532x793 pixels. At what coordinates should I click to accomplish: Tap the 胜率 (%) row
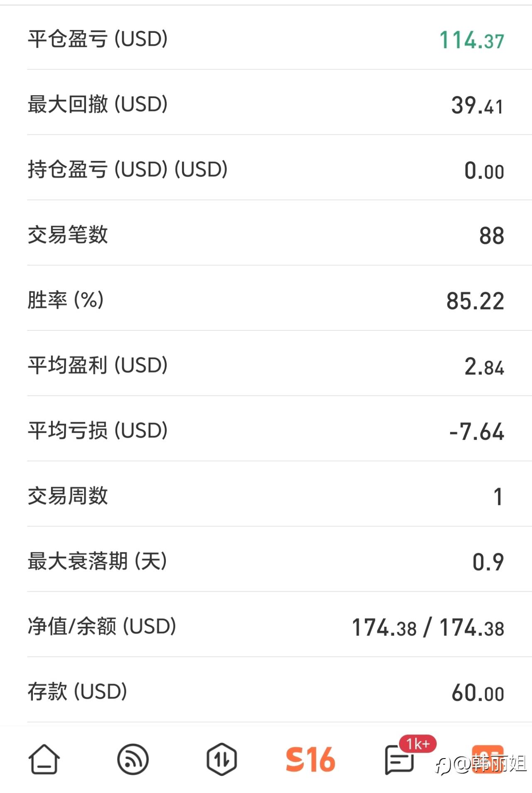[266, 300]
